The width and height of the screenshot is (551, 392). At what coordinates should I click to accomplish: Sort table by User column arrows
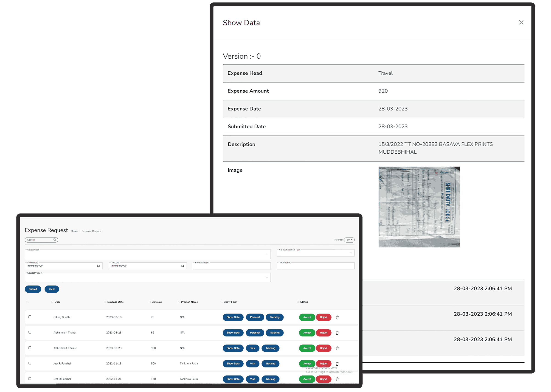point(52,302)
